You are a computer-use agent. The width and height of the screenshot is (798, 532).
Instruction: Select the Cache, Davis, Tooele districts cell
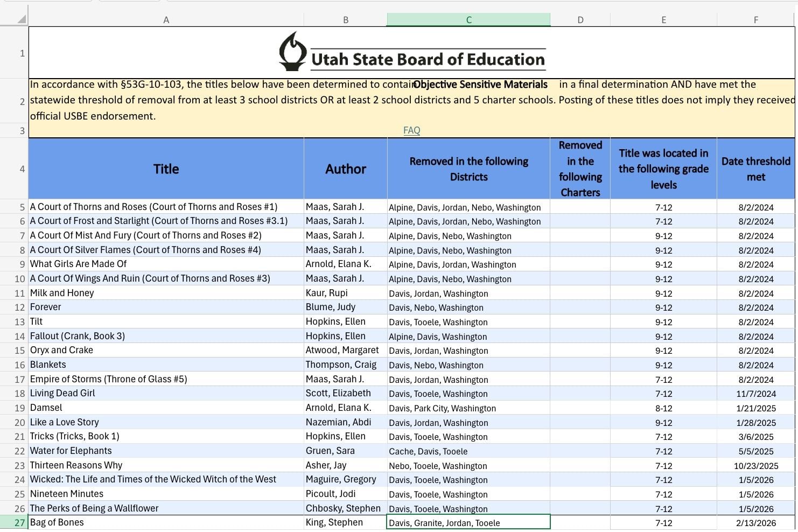pyautogui.click(x=468, y=451)
